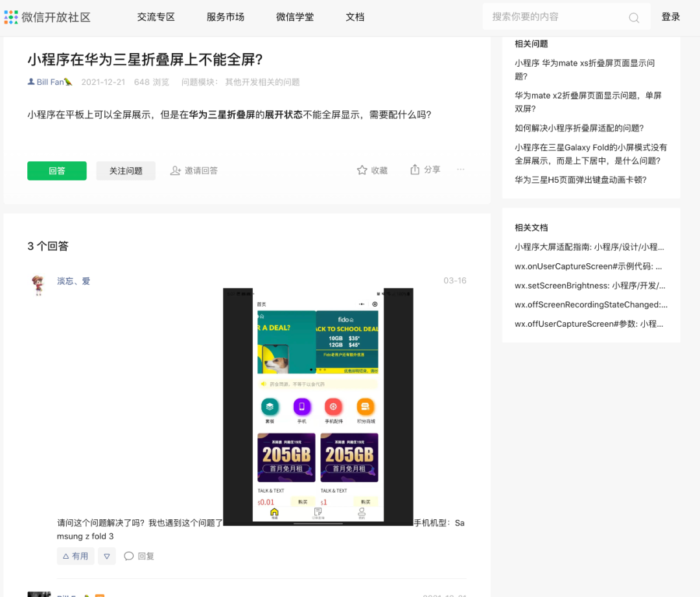Mark the answer as 有用
Image resolution: width=700 pixels, height=597 pixels.
pyautogui.click(x=75, y=556)
